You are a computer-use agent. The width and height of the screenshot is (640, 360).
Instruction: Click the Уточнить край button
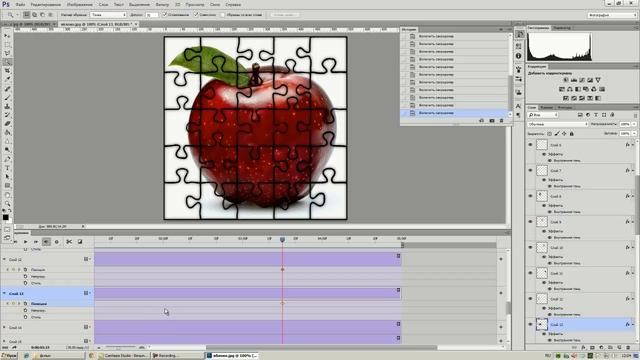(x=284, y=15)
